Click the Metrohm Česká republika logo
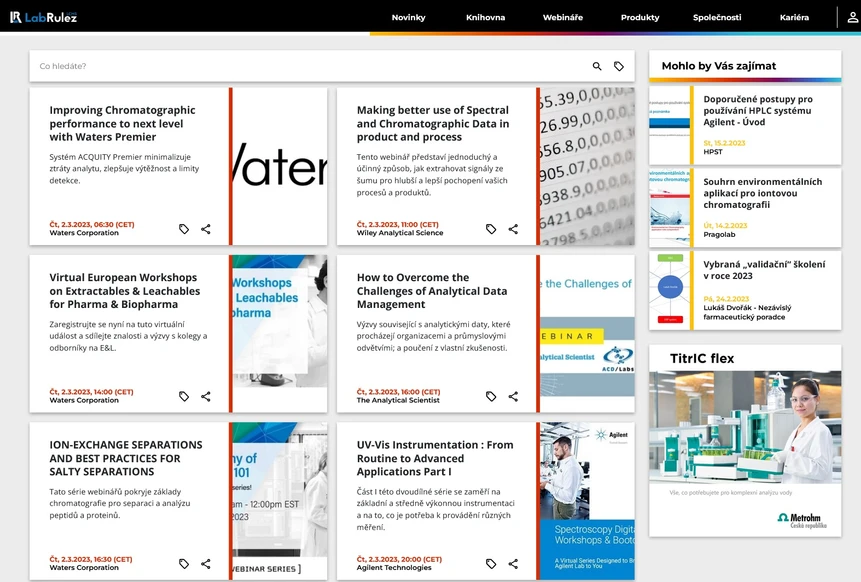 (802, 520)
